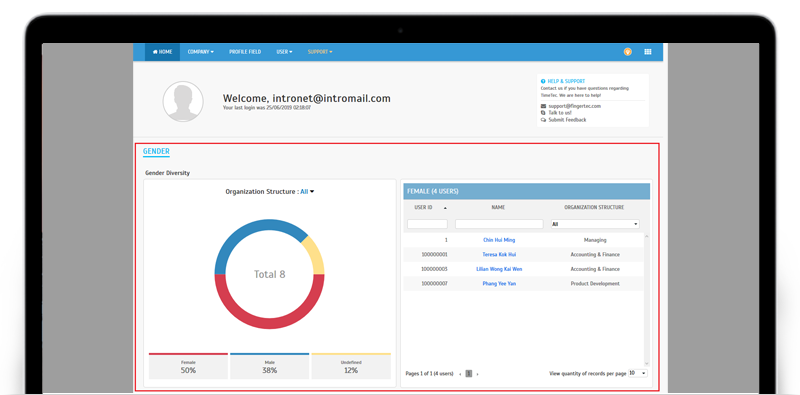This screenshot has width=800, height=395.
Task: Open the apps grid icon in navbar
Action: point(648,52)
